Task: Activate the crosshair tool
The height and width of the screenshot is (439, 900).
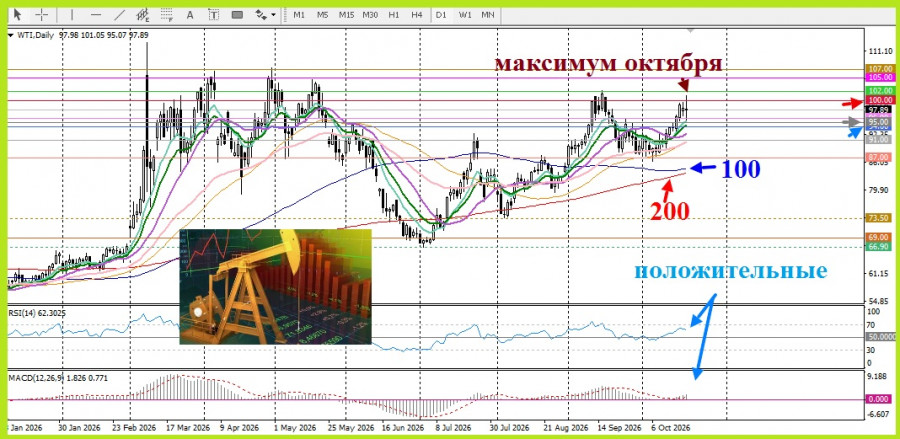Action: tap(42, 15)
